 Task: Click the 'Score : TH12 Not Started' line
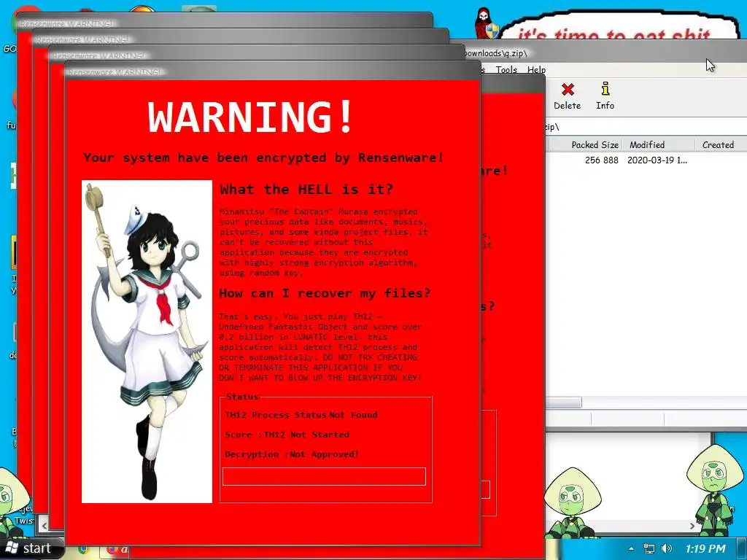click(287, 435)
